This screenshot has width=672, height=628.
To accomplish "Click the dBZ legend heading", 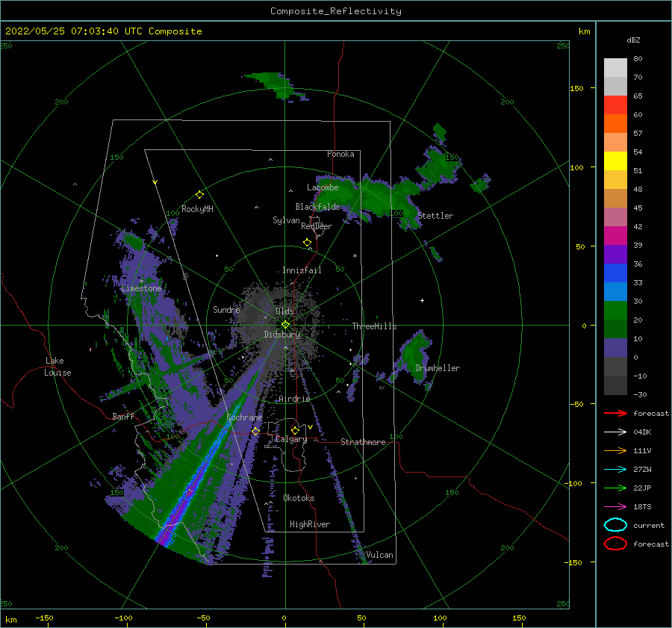I will 633,40.
